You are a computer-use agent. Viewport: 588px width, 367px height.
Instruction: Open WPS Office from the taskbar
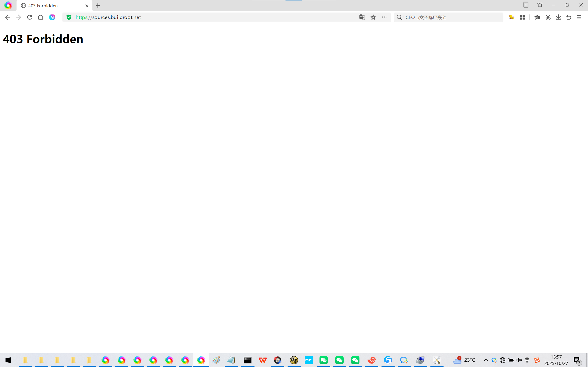(263, 360)
